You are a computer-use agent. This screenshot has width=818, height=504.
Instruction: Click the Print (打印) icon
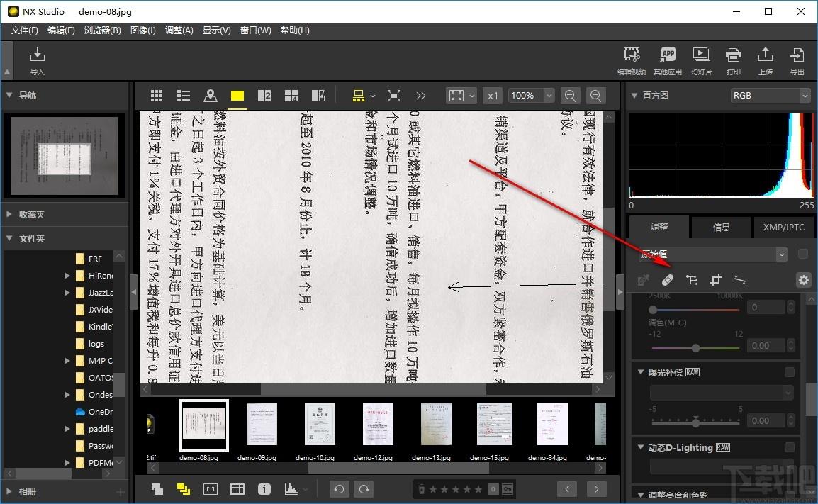[x=734, y=60]
